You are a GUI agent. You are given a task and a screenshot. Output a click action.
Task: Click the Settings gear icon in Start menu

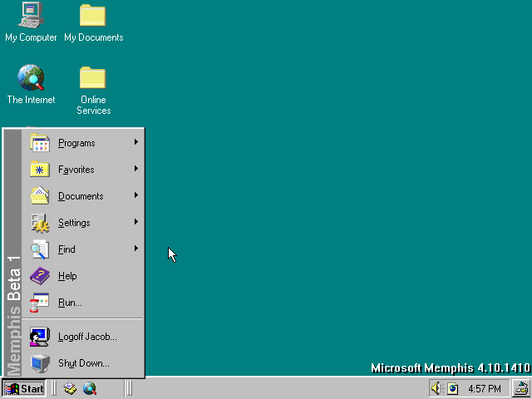[x=40, y=223]
